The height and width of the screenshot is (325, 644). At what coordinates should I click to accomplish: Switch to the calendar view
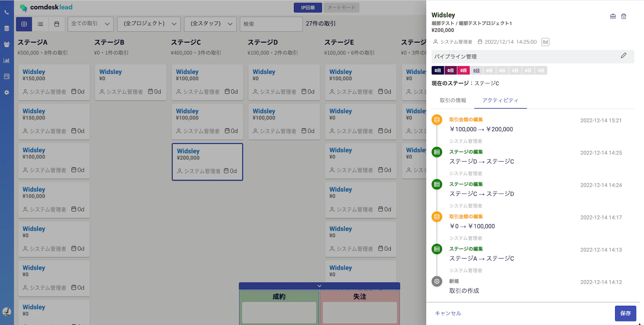(x=57, y=24)
